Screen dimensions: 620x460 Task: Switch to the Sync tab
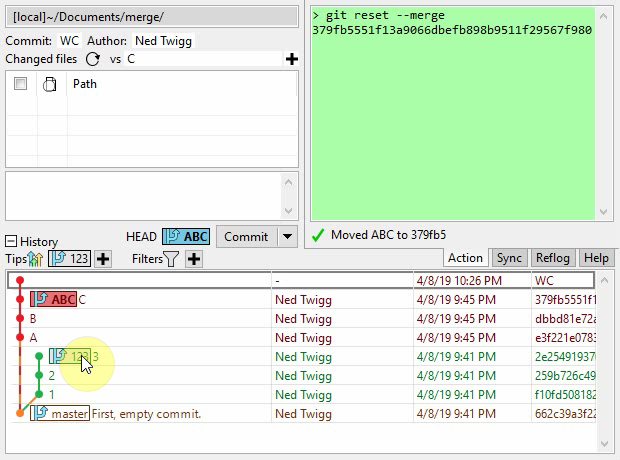(x=509, y=258)
